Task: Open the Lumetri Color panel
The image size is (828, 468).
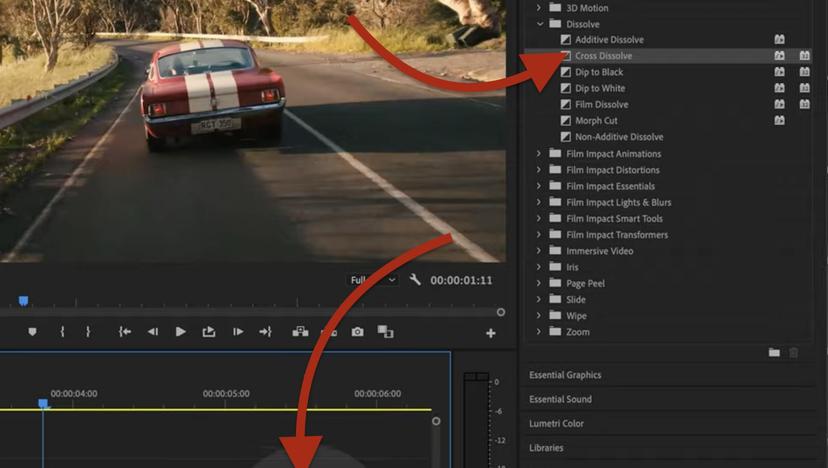Action: click(556, 424)
